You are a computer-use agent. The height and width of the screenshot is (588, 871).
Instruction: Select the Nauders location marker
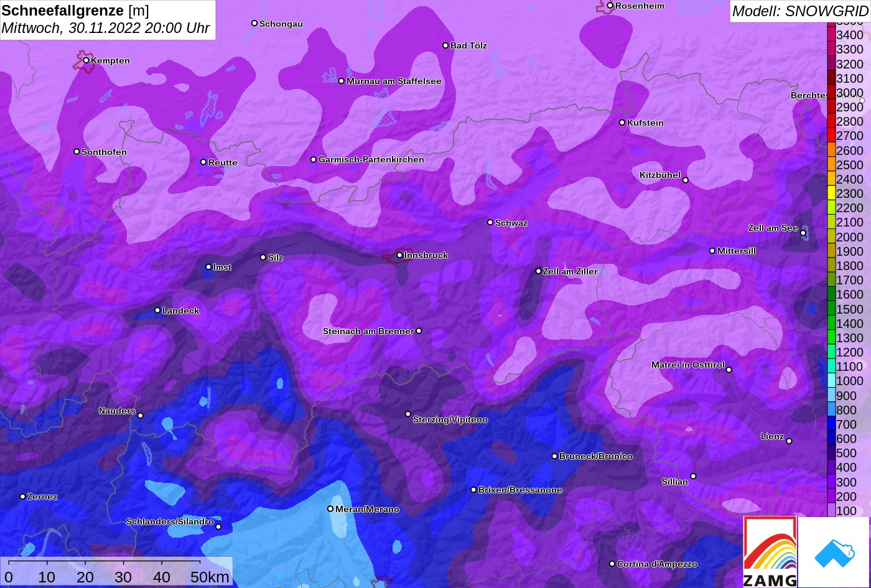[141, 416]
